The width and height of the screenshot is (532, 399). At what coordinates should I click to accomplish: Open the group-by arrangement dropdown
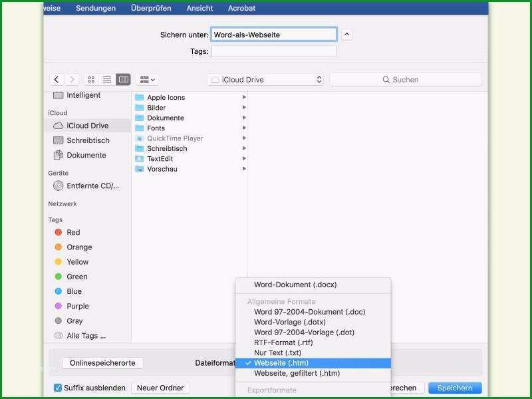tap(147, 80)
